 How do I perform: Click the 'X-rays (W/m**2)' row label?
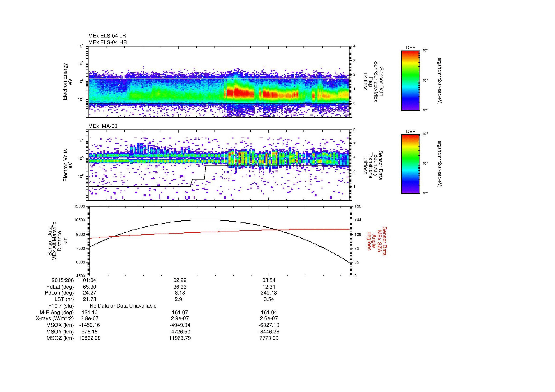[55, 318]
